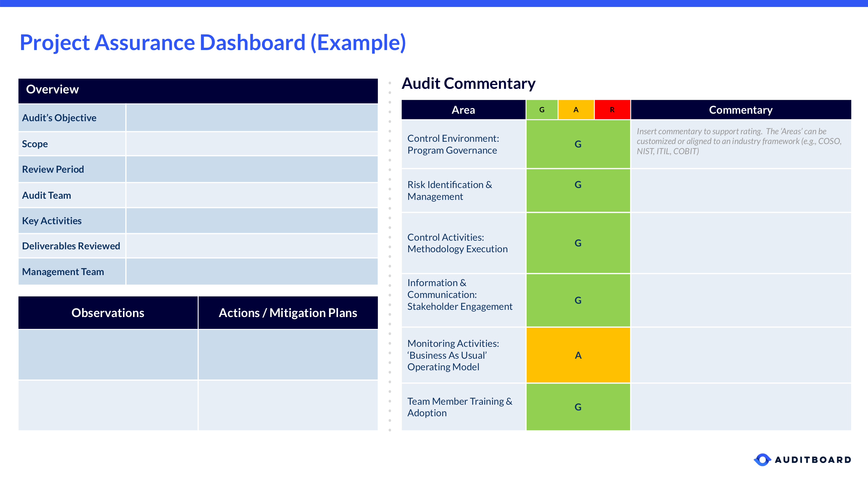The height and width of the screenshot is (488, 868).
Task: Click the G rating for Team Member Training
Action: click(578, 407)
